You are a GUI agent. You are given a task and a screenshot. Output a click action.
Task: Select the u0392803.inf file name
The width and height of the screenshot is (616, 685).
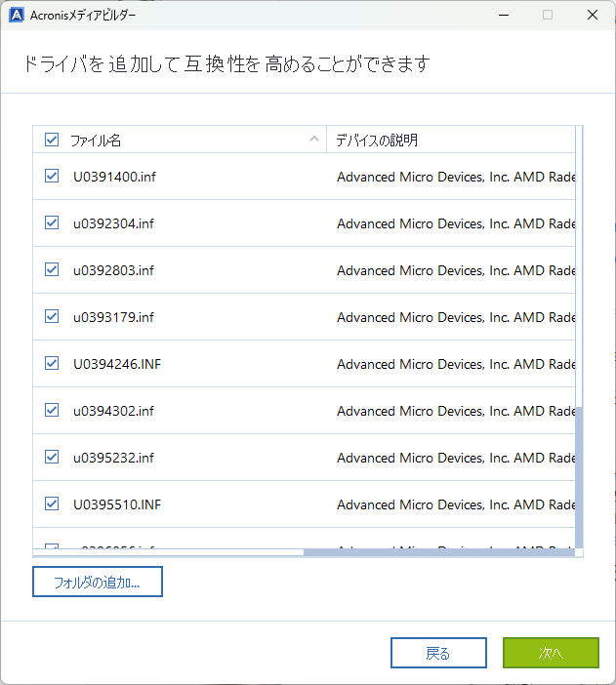(x=113, y=270)
